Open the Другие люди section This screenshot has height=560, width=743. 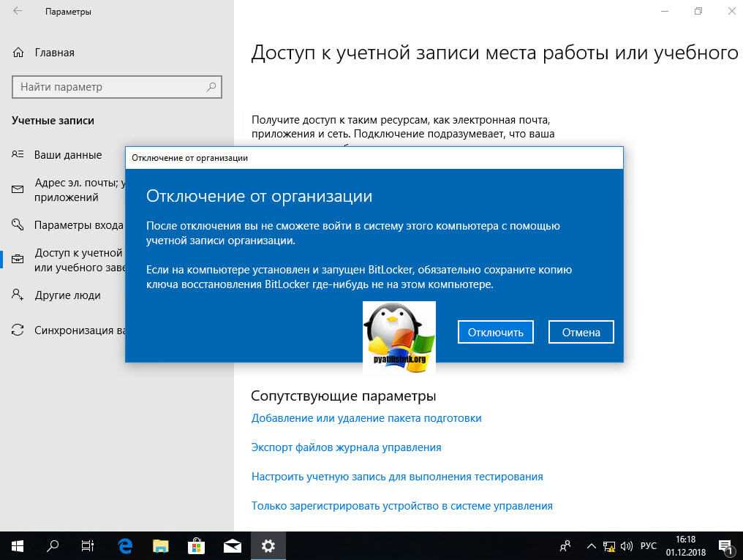(x=67, y=295)
